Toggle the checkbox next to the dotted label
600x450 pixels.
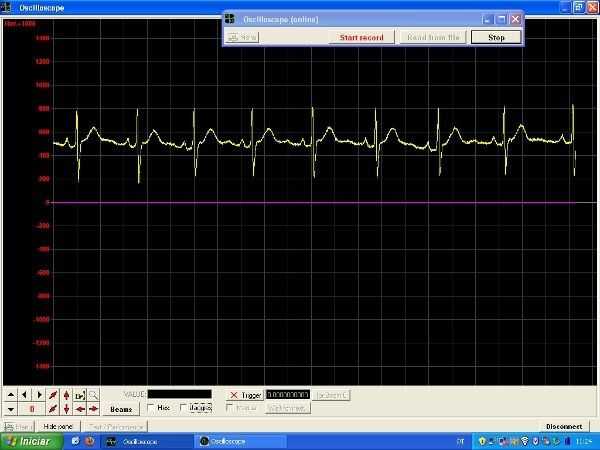click(184, 408)
